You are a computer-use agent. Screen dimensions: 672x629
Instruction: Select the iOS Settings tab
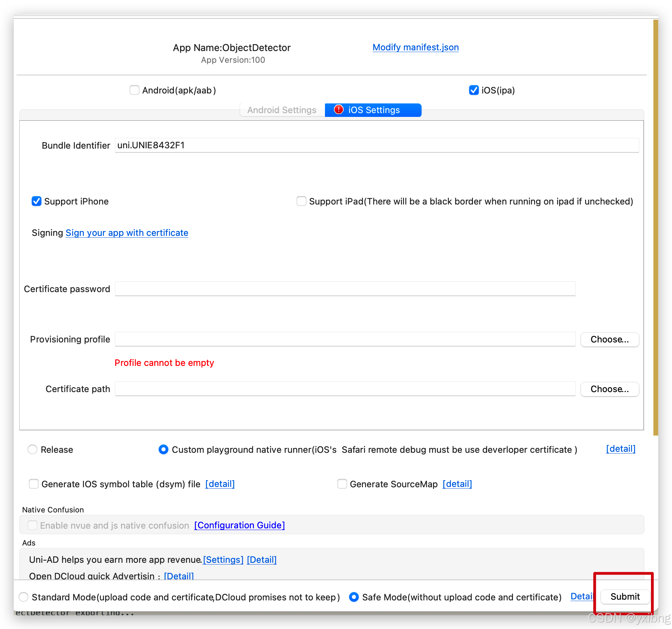pyautogui.click(x=374, y=110)
